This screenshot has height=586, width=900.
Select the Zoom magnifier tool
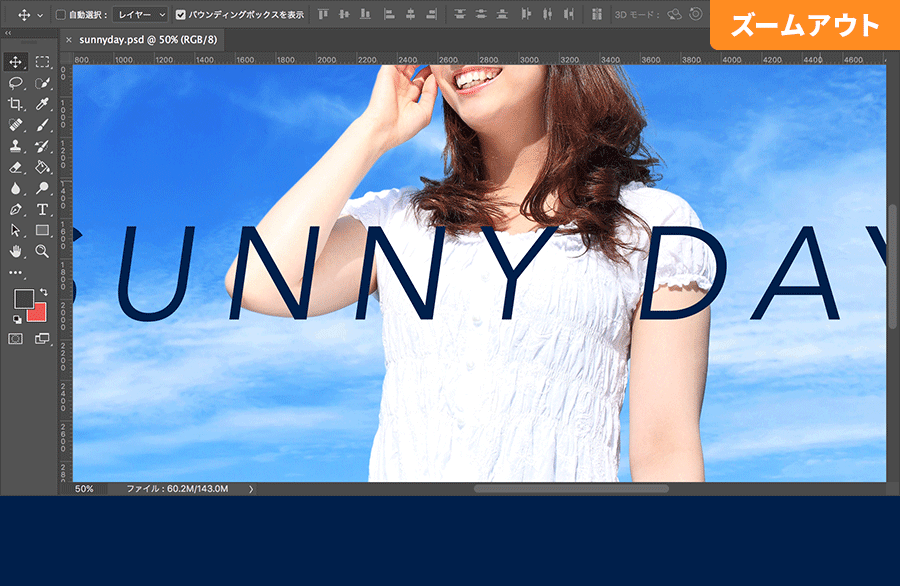coord(43,251)
